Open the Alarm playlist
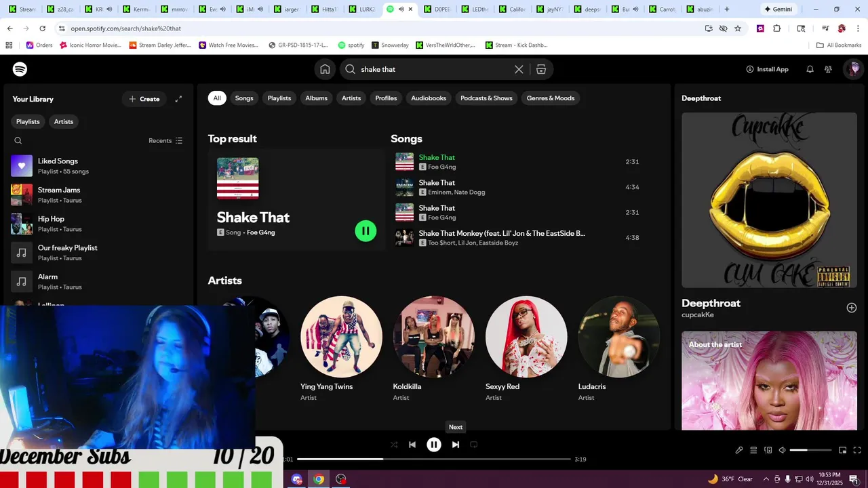 point(97,281)
